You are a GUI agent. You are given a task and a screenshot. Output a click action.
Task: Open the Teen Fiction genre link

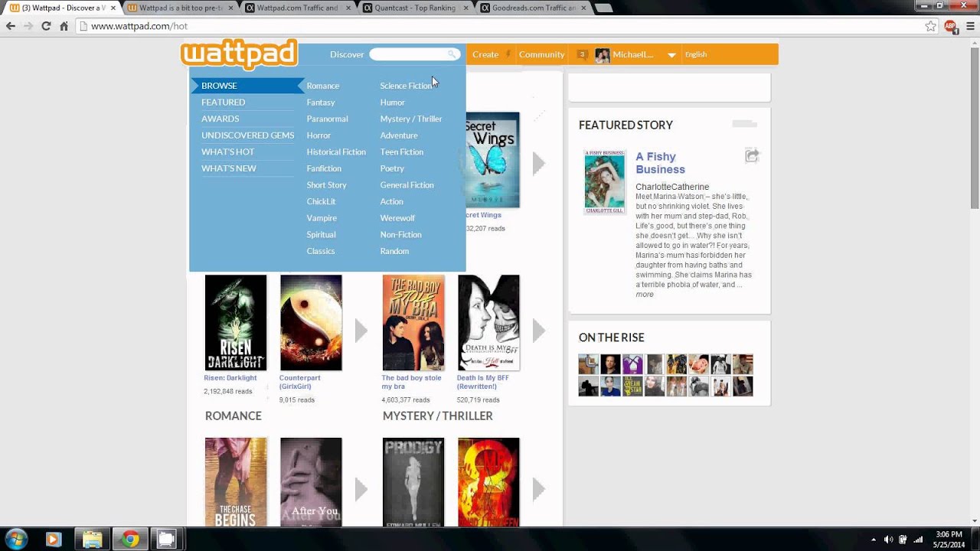coord(401,152)
